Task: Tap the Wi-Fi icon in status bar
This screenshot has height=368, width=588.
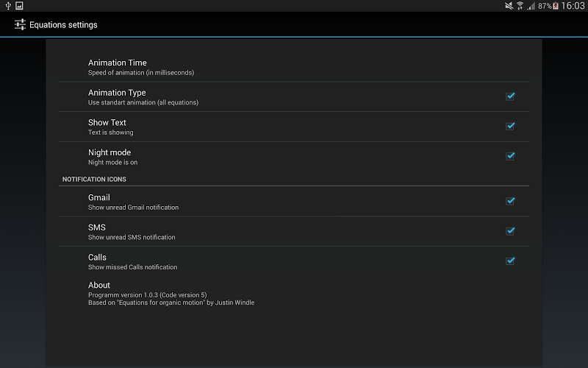Action: [520, 6]
